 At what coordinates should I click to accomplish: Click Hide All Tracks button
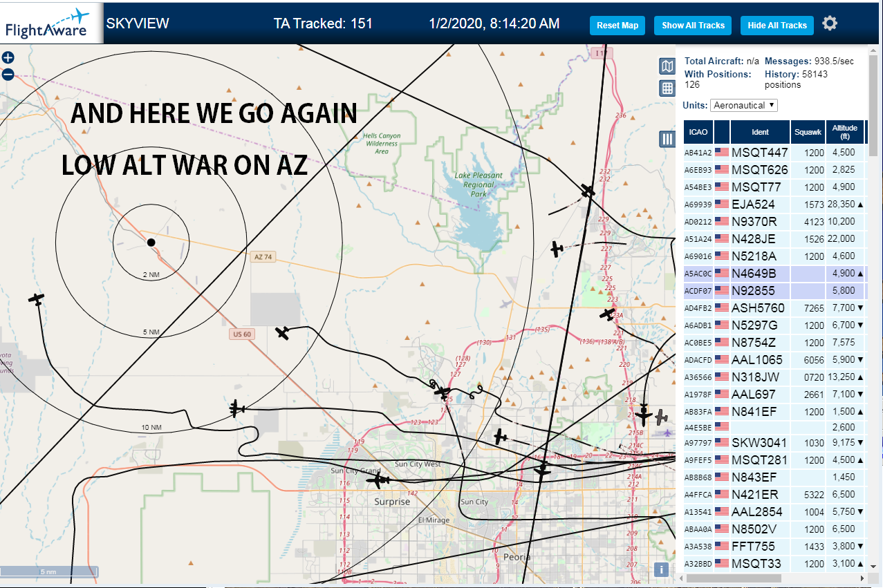[777, 26]
